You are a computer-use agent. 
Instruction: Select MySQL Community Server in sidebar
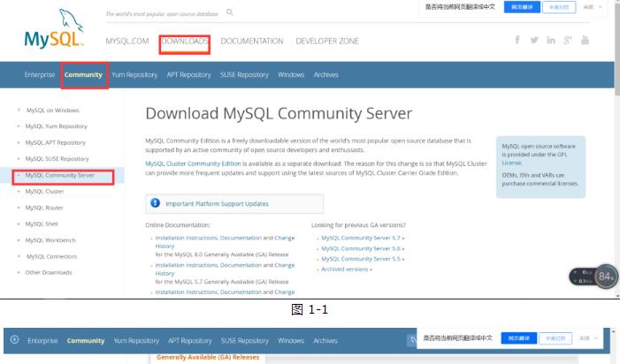click(60, 175)
